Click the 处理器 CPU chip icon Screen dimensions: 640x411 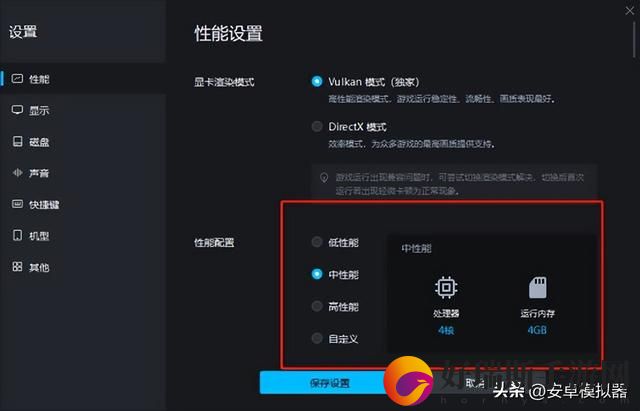point(446,287)
